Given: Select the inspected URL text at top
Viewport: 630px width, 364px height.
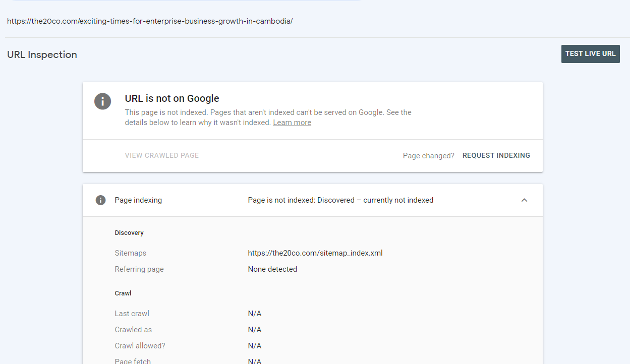Looking at the screenshot, I should click(x=150, y=21).
